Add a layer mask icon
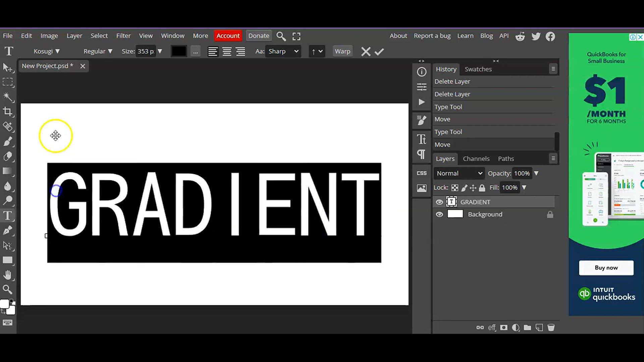The width and height of the screenshot is (644, 362). (504, 327)
